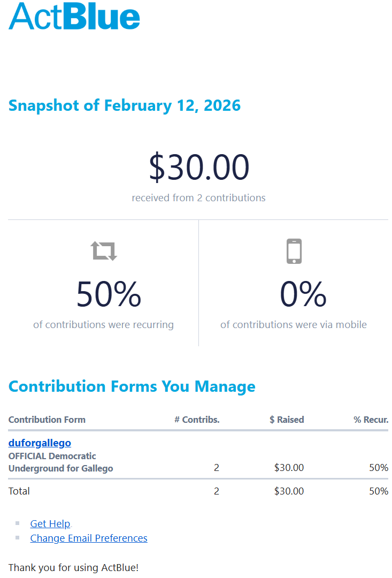Click the % Recur. column header

tap(371, 420)
